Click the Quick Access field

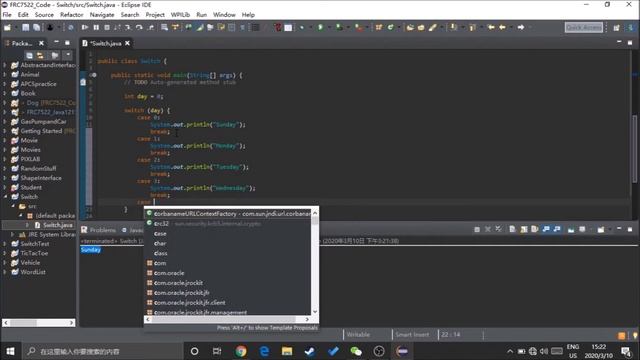coord(584,27)
